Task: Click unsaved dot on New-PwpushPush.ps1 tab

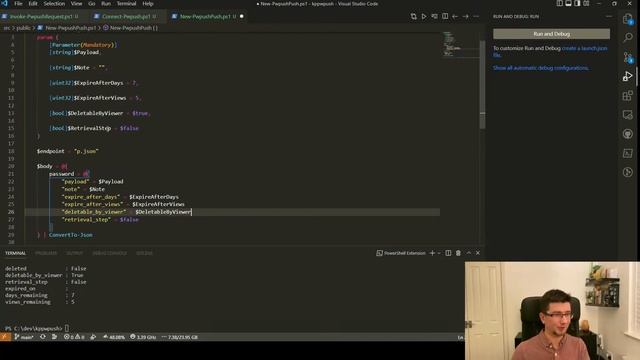Action: [x=242, y=16]
